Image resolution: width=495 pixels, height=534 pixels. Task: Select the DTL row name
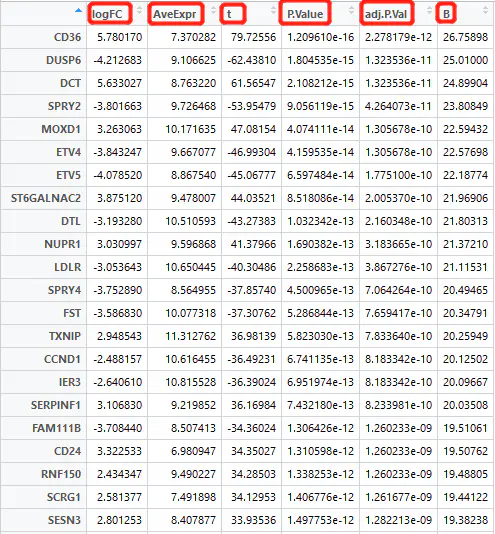pyautogui.click(x=71, y=221)
